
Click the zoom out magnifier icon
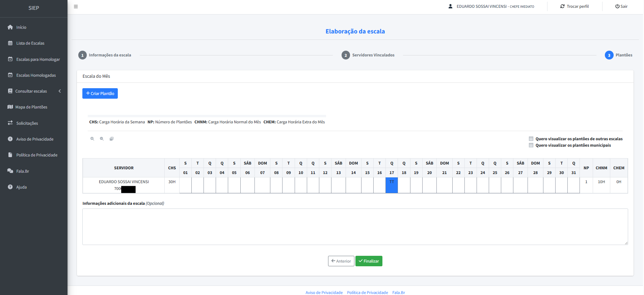click(102, 139)
